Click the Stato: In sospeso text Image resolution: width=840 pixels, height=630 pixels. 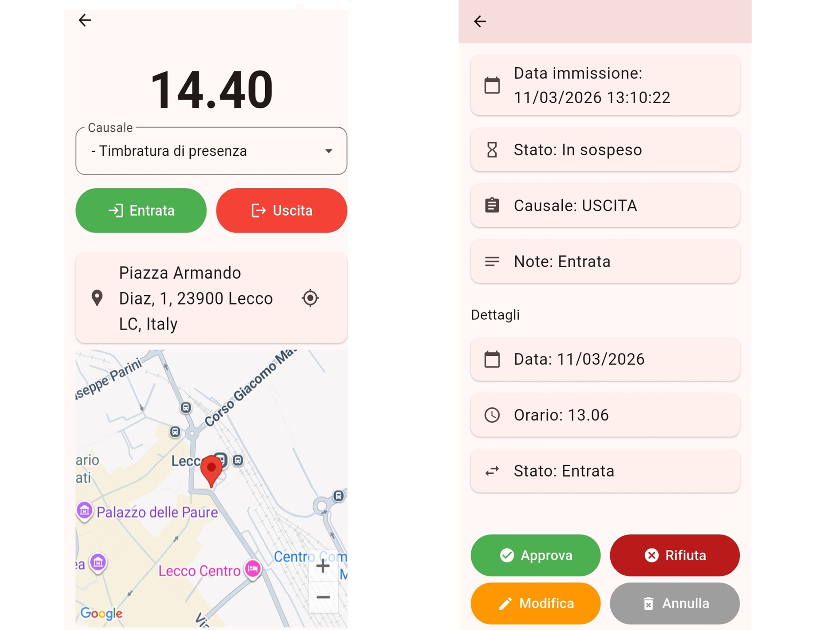[x=578, y=150]
